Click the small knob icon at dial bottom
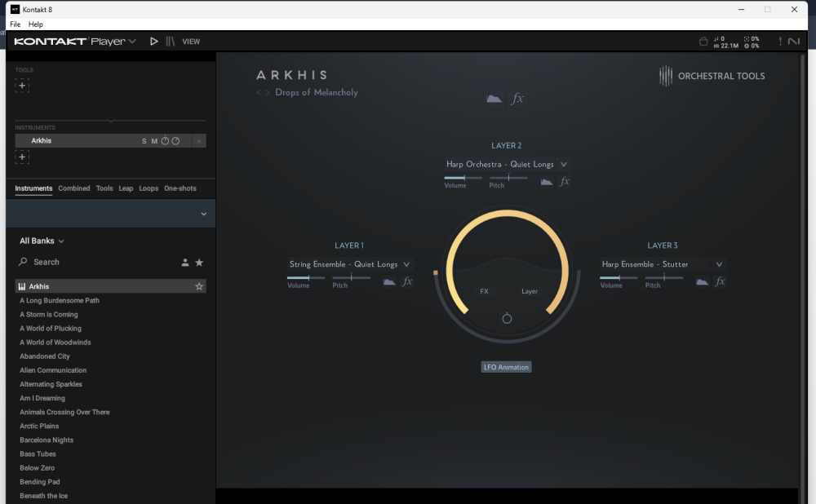 pyautogui.click(x=507, y=318)
